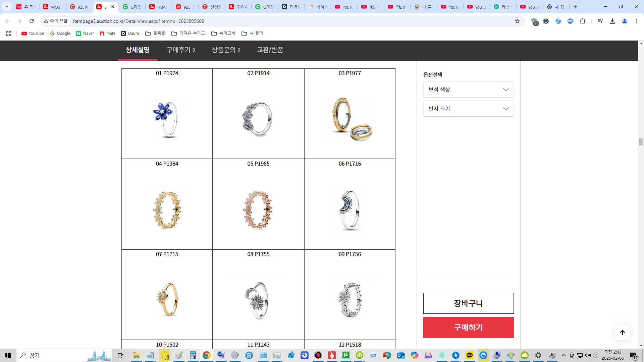Click the page vertical scrollbar thumb

pos(641,142)
